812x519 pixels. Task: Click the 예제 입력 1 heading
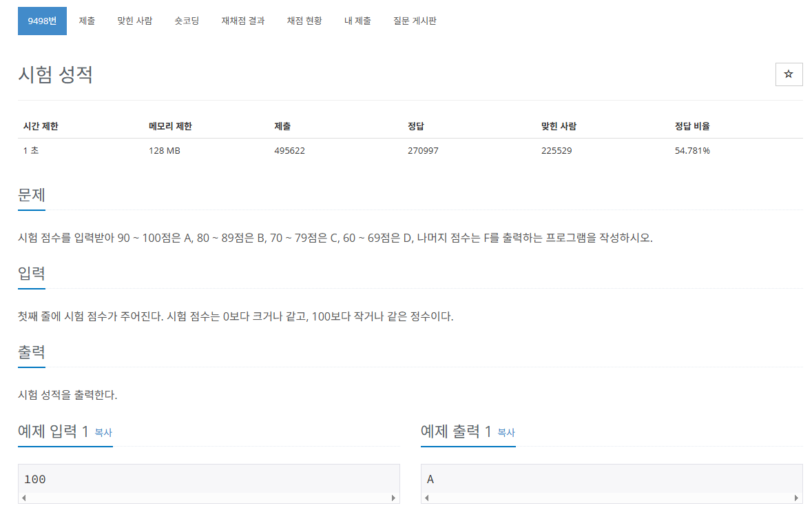click(x=53, y=431)
